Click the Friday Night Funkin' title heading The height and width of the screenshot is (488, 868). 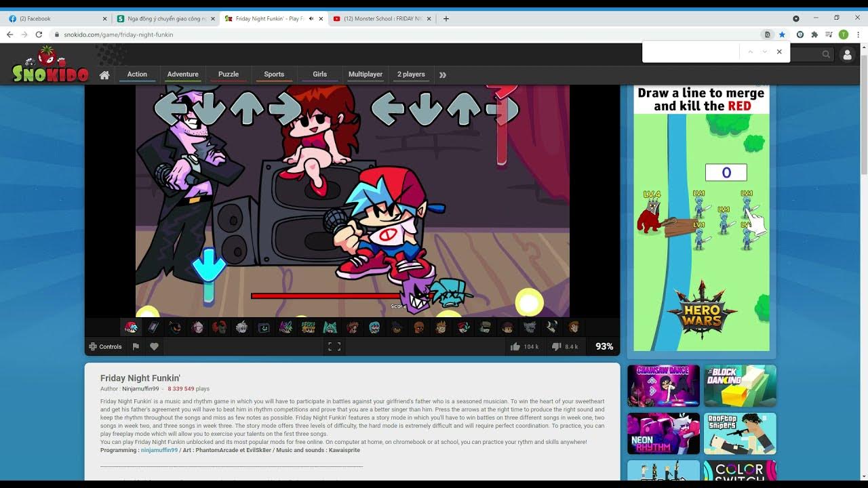pos(140,378)
